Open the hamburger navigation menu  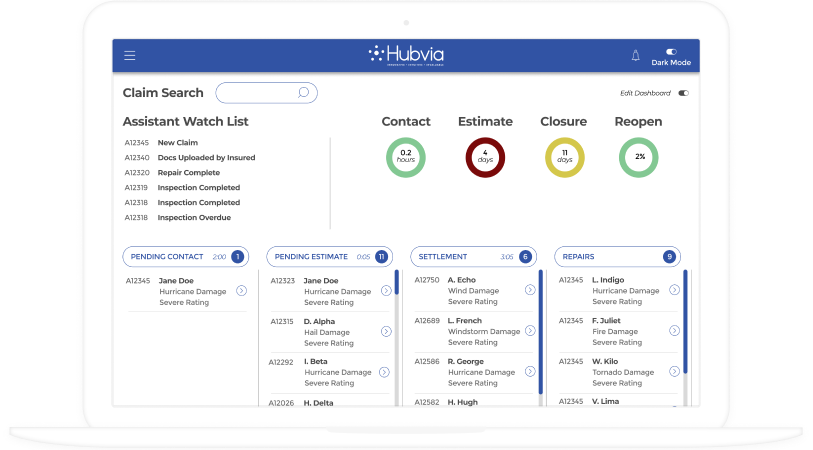click(x=130, y=56)
